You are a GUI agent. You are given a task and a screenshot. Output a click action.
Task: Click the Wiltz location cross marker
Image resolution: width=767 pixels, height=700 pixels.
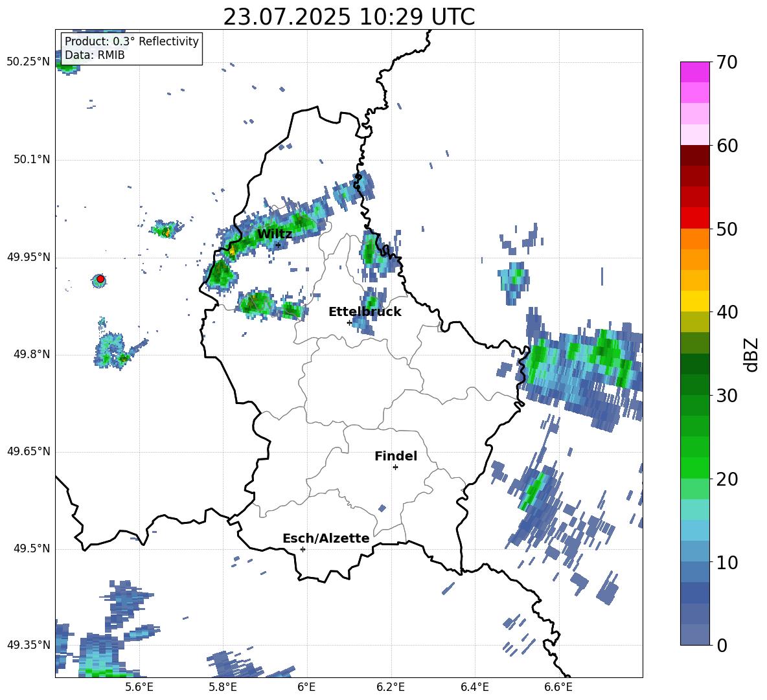[278, 245]
